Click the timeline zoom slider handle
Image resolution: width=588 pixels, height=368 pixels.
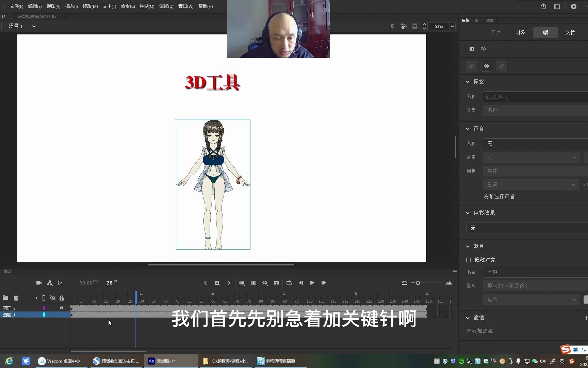point(418,283)
